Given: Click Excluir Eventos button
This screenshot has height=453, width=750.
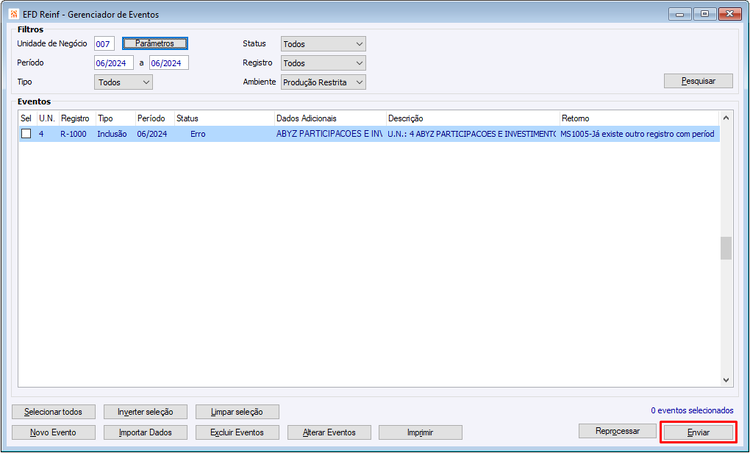Looking at the screenshot, I should click(237, 432).
